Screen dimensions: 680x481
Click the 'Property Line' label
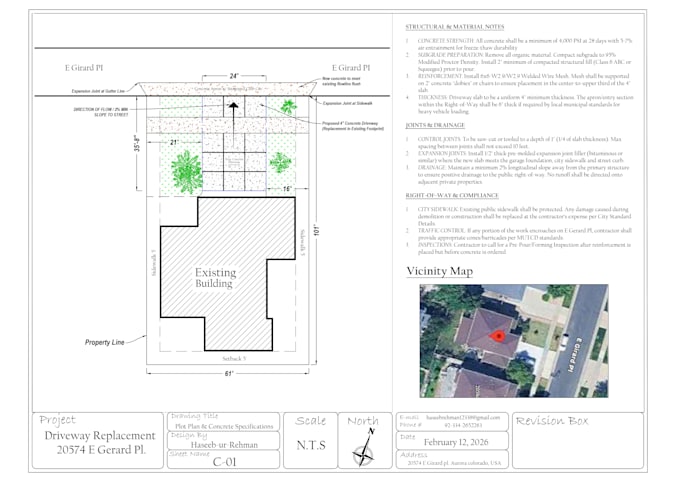click(x=105, y=342)
